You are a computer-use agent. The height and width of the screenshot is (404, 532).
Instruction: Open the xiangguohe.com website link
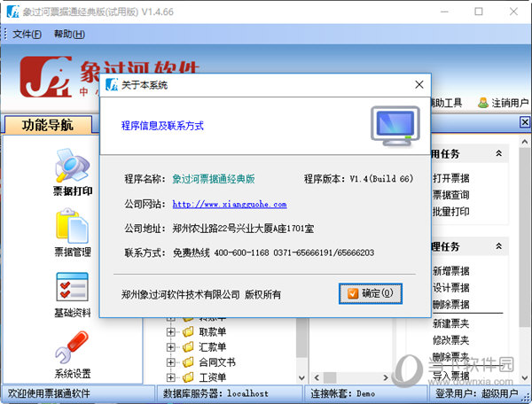(230, 204)
